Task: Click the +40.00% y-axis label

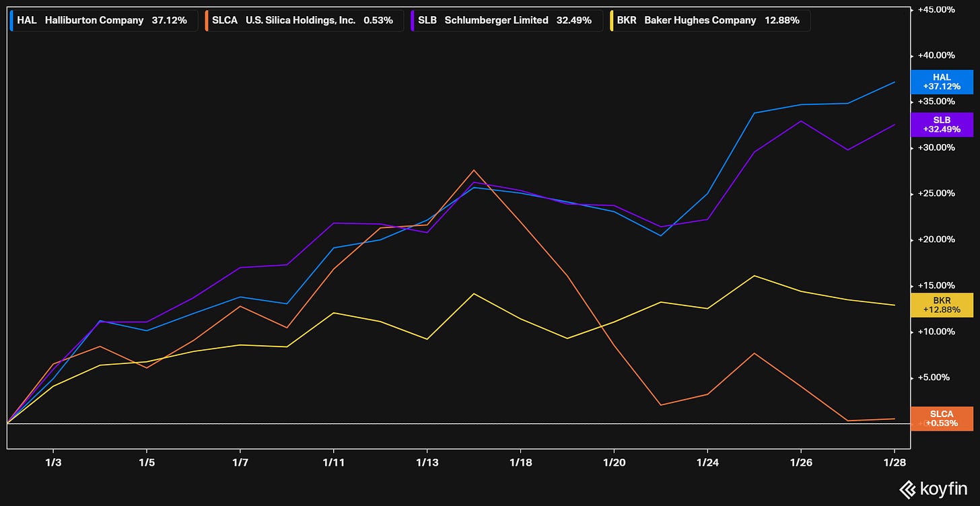Action: (x=936, y=55)
